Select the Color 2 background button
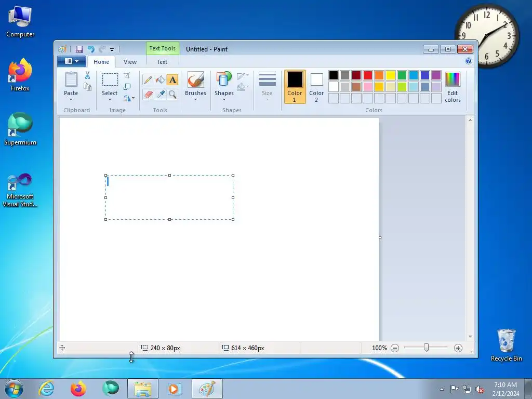Image resolution: width=532 pixels, height=399 pixels. (x=316, y=87)
